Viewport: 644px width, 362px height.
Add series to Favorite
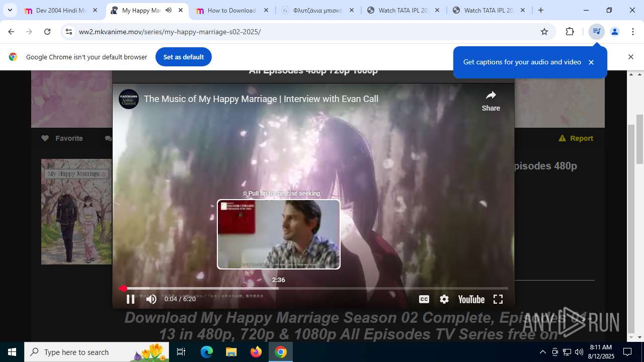[62, 138]
